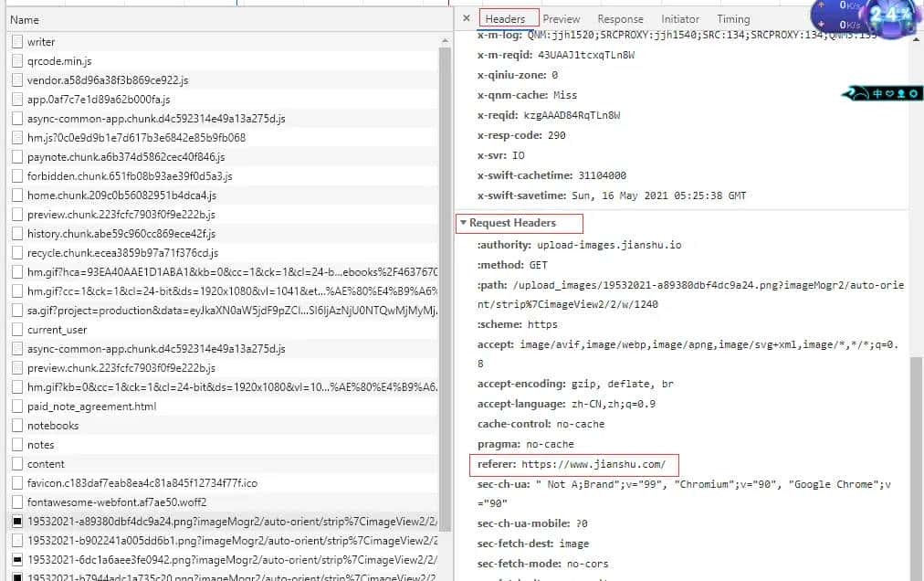Show the Timing tab
Viewport: 924px width, 581px height.
tap(733, 19)
